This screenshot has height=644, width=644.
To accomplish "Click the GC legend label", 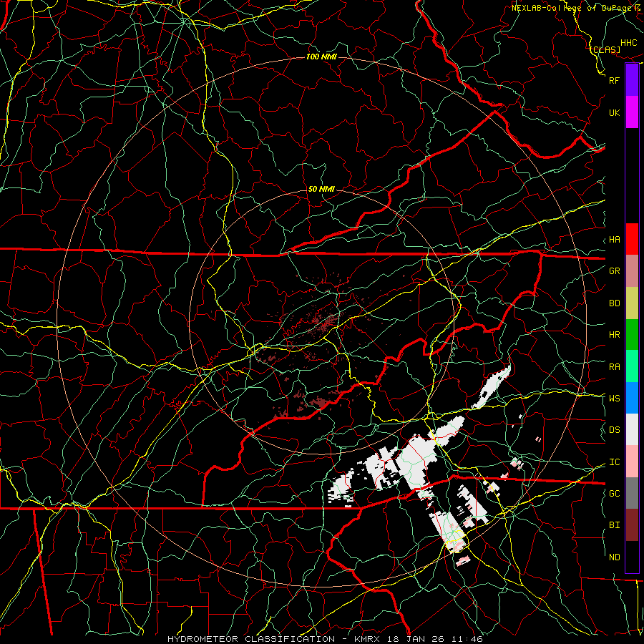I will tap(614, 494).
